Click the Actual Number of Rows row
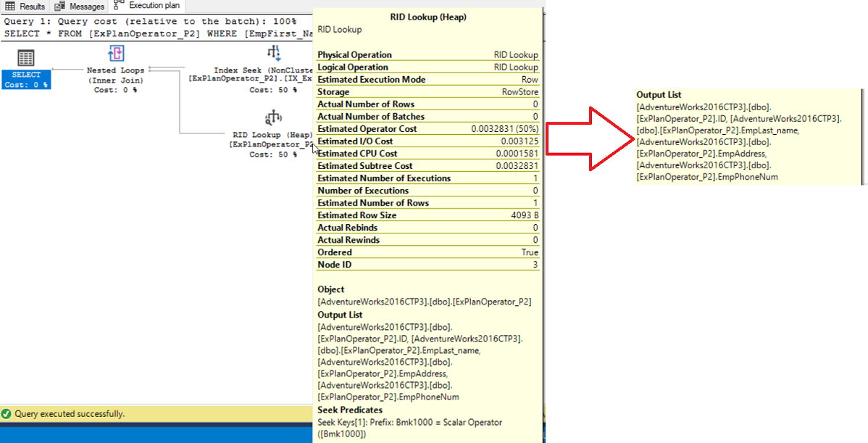 pyautogui.click(x=428, y=104)
